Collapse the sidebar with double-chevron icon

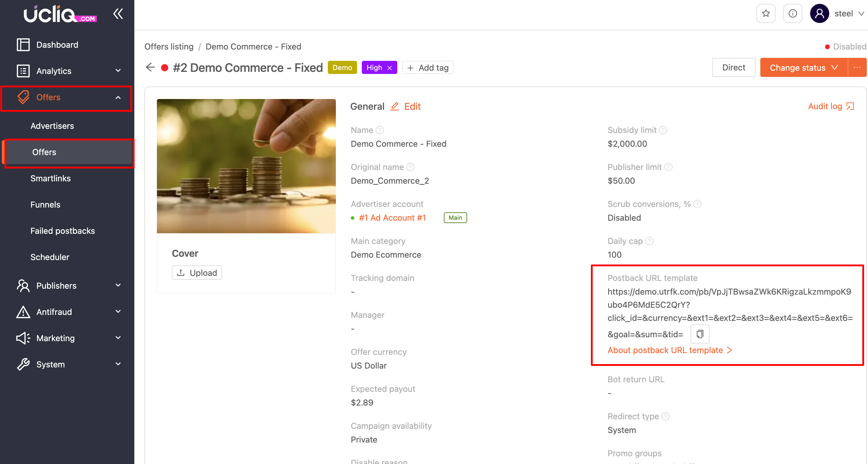pos(118,14)
